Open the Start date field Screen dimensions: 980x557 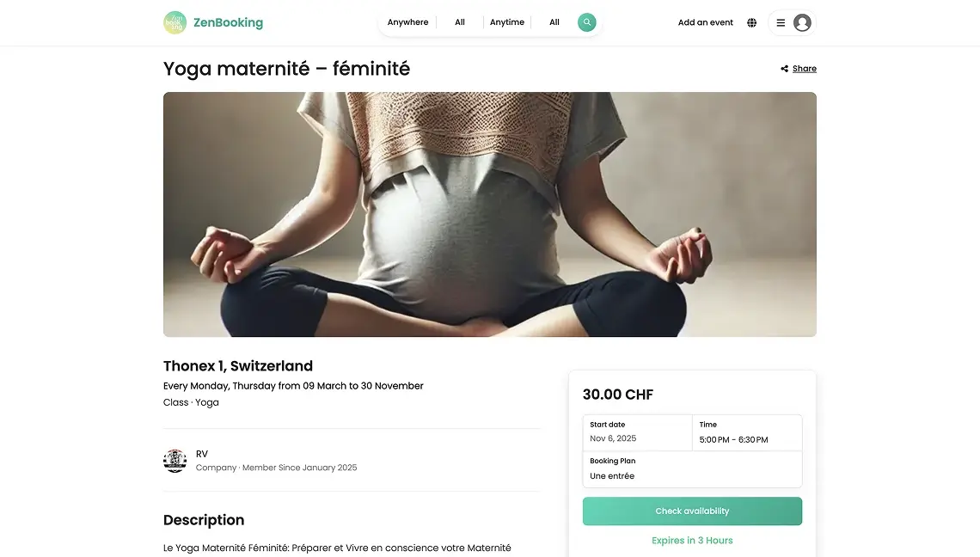click(x=638, y=432)
